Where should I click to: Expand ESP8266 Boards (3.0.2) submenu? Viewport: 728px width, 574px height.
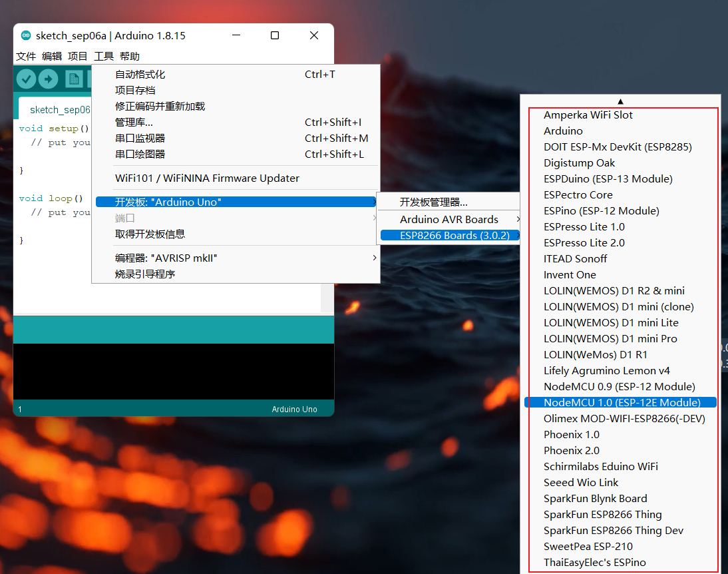[449, 236]
